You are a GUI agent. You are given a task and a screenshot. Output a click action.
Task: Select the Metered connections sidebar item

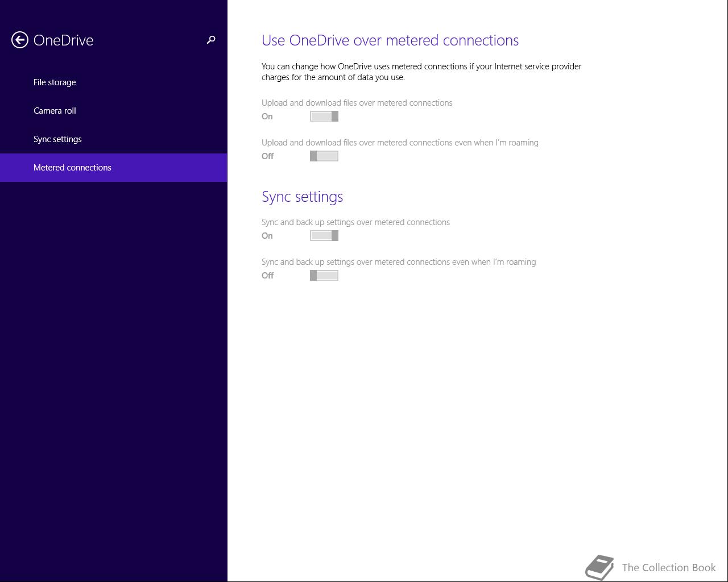[114, 168]
